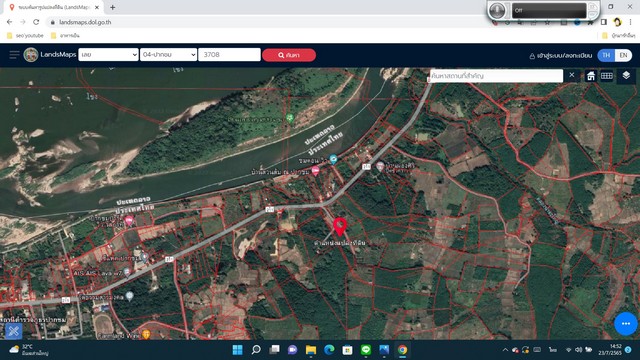The image size is (640, 360).
Task: Clear the place search with X icon
Action: click(x=572, y=75)
